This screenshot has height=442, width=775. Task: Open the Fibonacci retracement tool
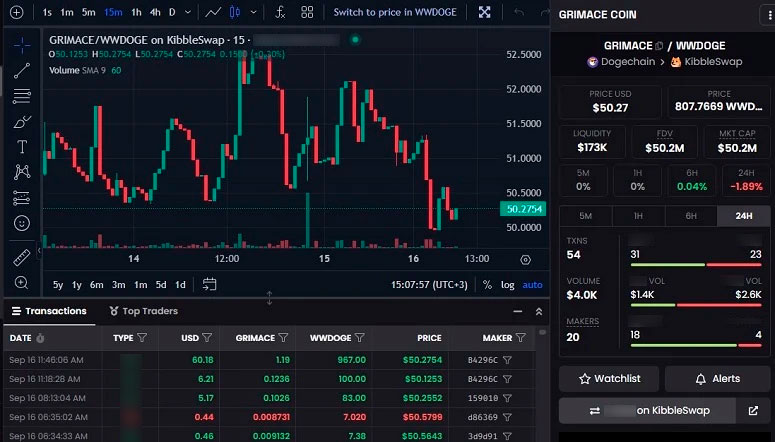click(x=22, y=96)
